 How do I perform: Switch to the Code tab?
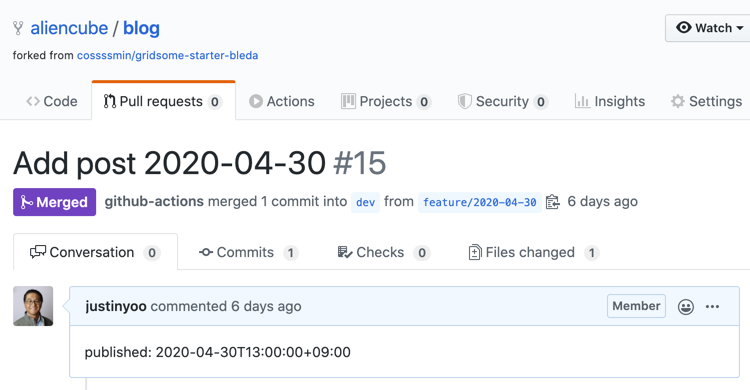tap(52, 101)
